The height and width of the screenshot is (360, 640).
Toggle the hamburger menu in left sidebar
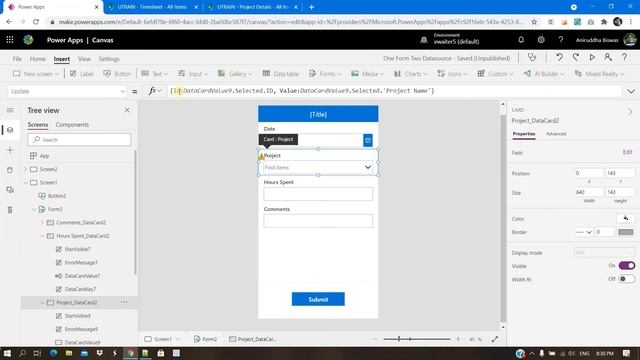pyautogui.click(x=10, y=110)
